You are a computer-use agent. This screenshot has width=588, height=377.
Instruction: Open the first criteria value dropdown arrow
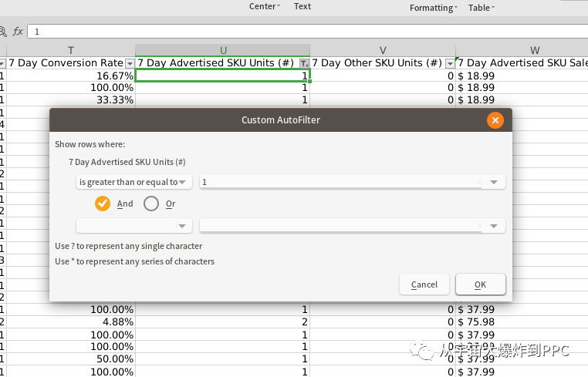pos(493,182)
